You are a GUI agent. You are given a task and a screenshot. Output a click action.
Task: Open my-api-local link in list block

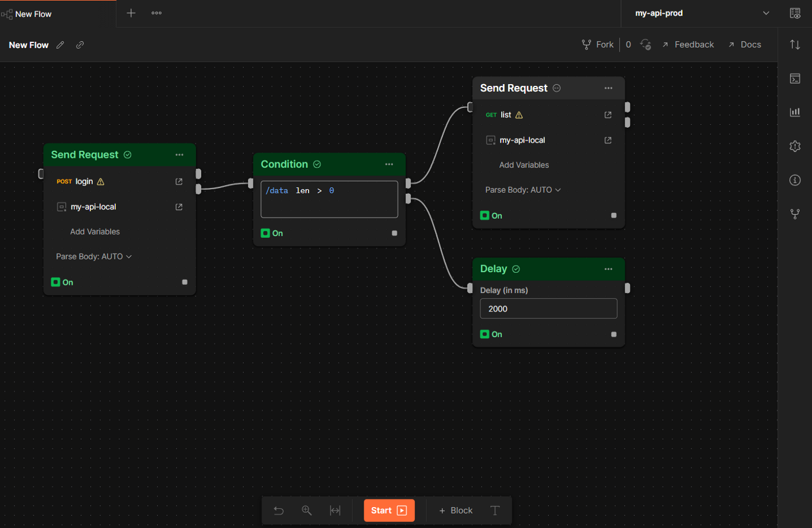coord(608,140)
